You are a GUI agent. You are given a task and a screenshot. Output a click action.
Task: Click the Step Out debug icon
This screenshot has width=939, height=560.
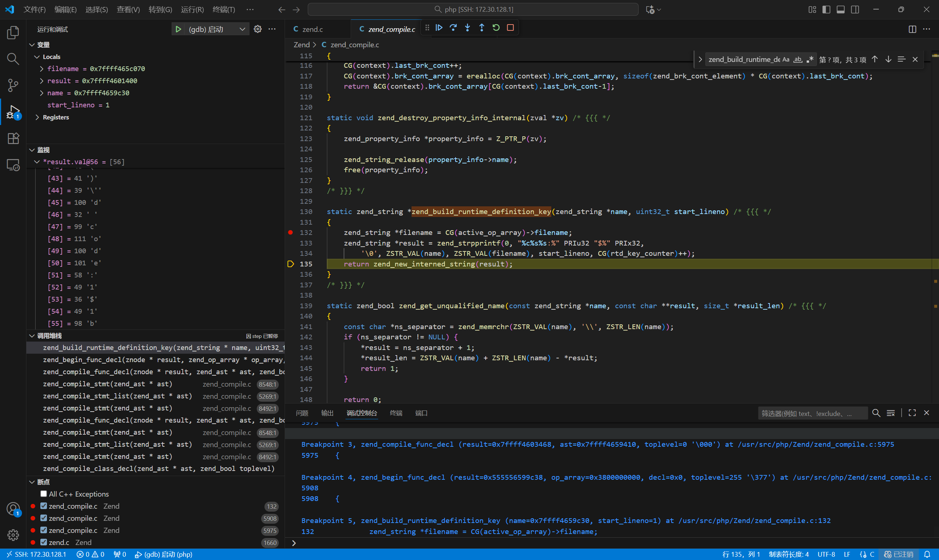tap(482, 27)
